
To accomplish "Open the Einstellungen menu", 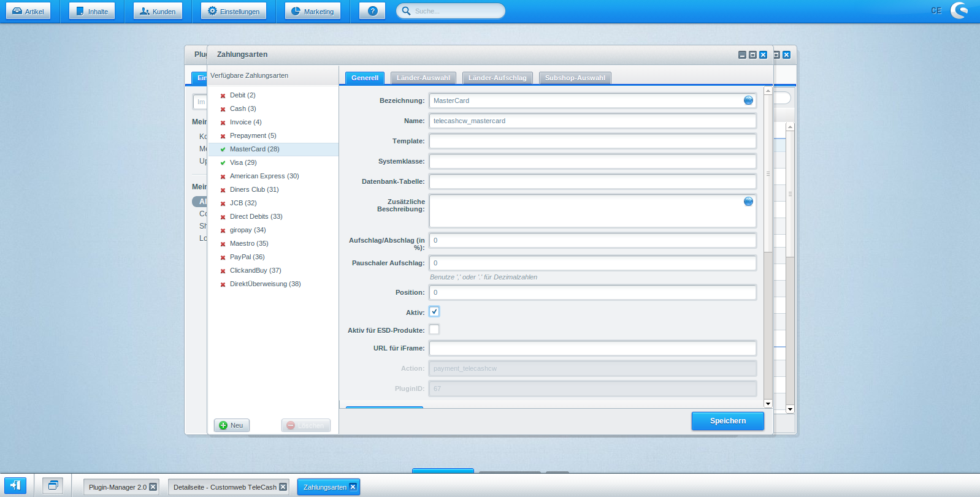I will pyautogui.click(x=234, y=11).
